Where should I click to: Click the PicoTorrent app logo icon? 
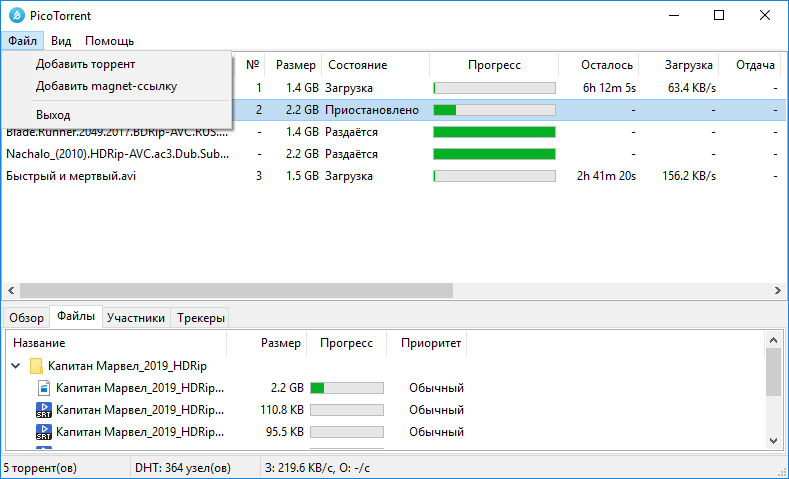point(17,15)
